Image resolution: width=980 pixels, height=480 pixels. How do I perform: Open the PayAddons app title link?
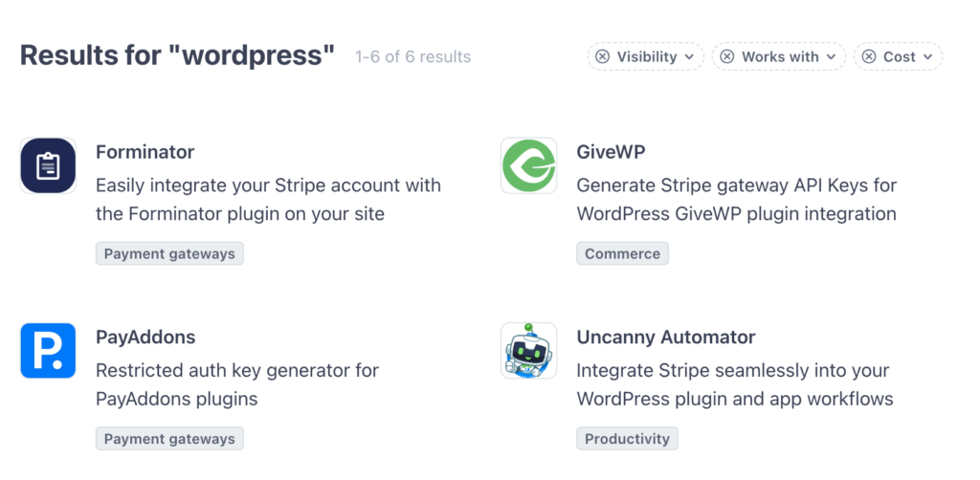(x=145, y=338)
